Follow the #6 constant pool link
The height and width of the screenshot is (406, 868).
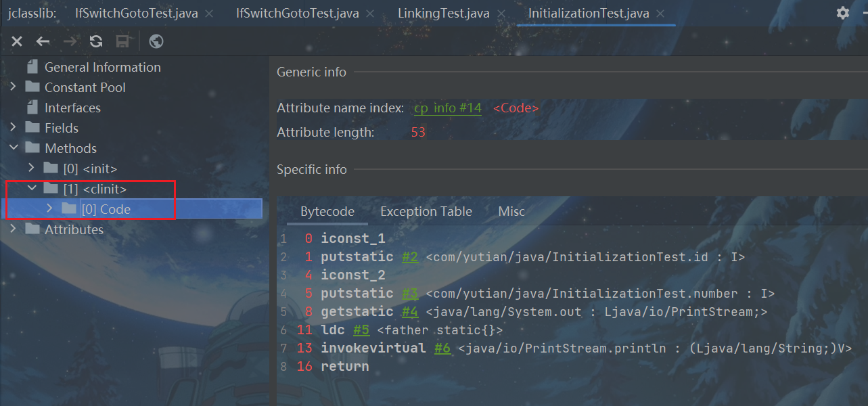442,348
